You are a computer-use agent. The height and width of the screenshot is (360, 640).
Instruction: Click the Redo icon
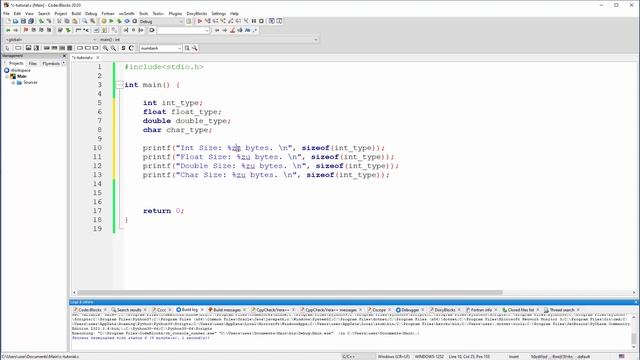(49, 21)
